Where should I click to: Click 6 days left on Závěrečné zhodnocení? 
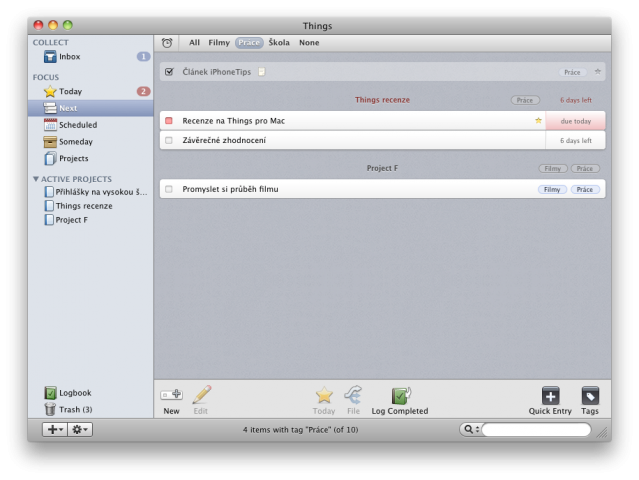tap(575, 141)
